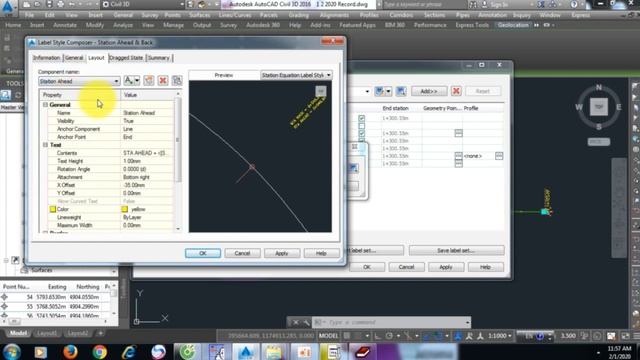The width and height of the screenshot is (640, 360).
Task: Click the add new layout plus tab
Action: coord(100,333)
